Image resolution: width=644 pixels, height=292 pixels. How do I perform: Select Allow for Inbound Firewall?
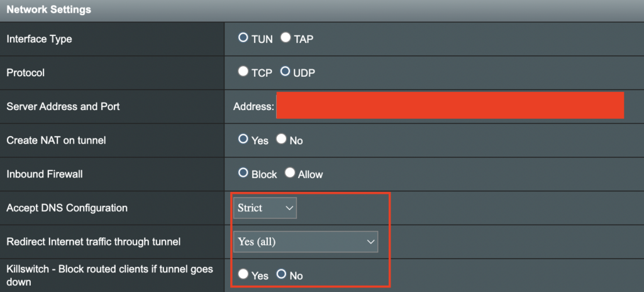pos(290,172)
